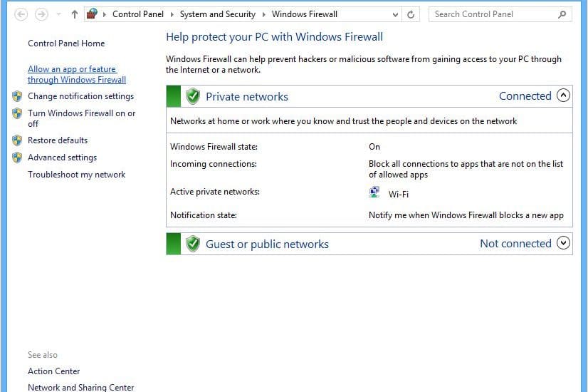588x392 pixels.
Task: Click shield icon beside Advanced settings
Action: pos(17,158)
